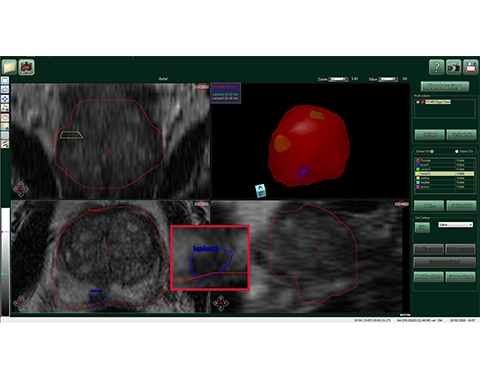Click the green lesion2 color swatch
The image size is (480, 380).
[418, 169]
